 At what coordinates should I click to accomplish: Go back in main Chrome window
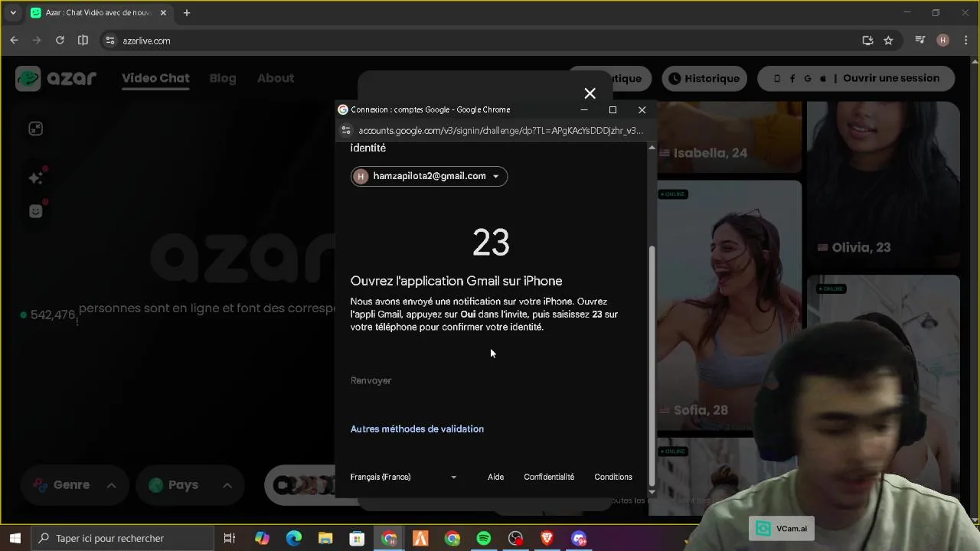pos(14,41)
